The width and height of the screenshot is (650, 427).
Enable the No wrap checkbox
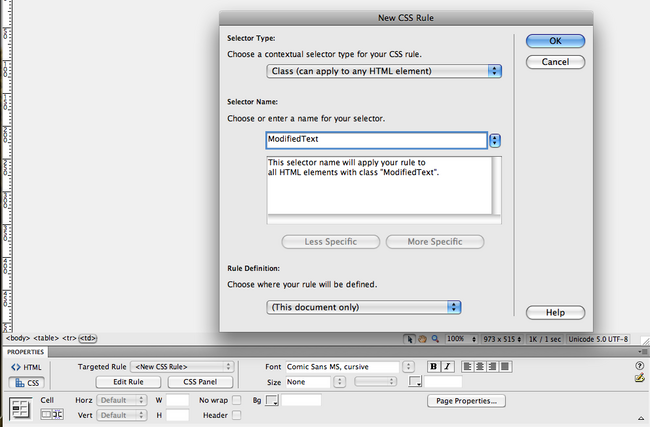[x=237, y=400]
